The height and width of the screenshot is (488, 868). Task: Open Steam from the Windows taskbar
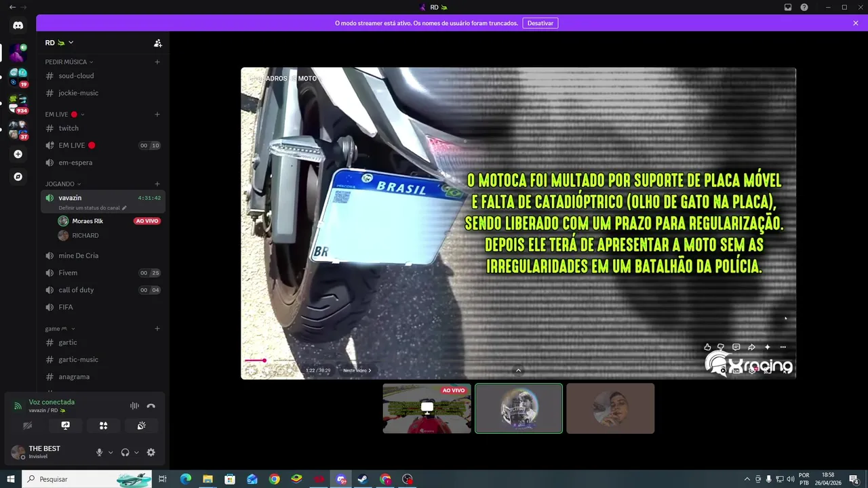pos(363,479)
